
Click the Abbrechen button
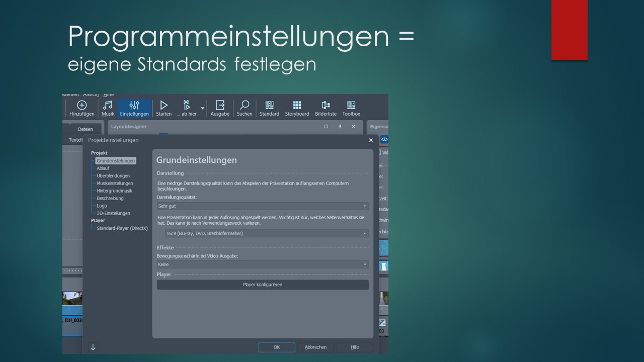coord(315,347)
